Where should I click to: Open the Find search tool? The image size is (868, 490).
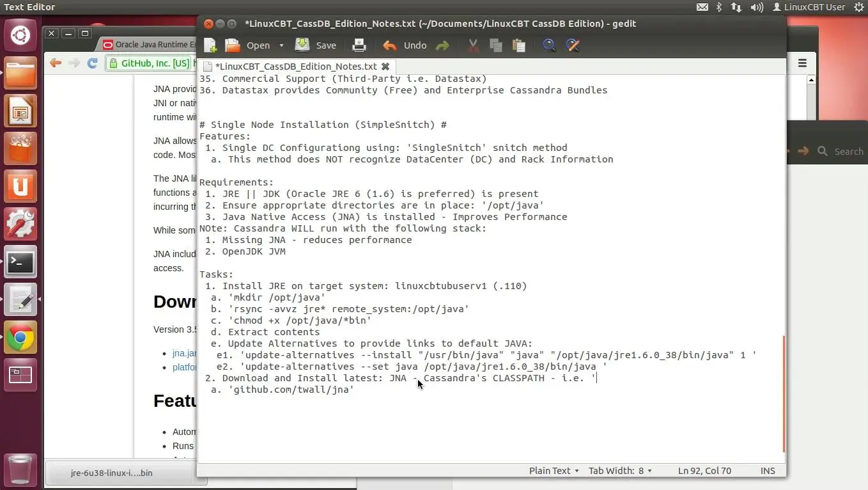point(549,45)
